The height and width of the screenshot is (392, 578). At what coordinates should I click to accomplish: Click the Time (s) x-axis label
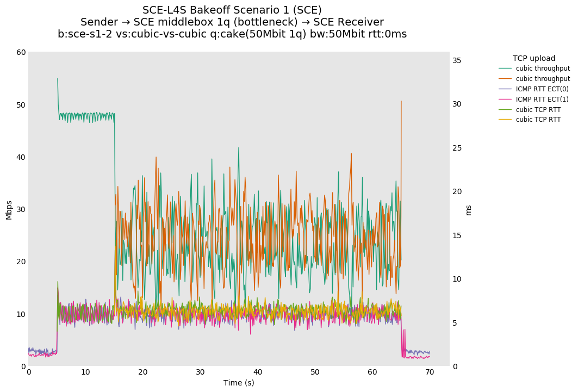239,383
